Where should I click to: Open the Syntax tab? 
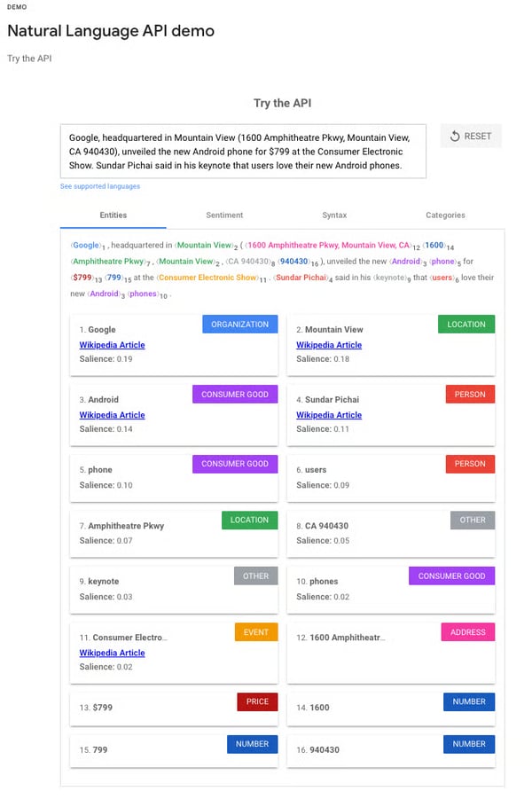click(334, 215)
